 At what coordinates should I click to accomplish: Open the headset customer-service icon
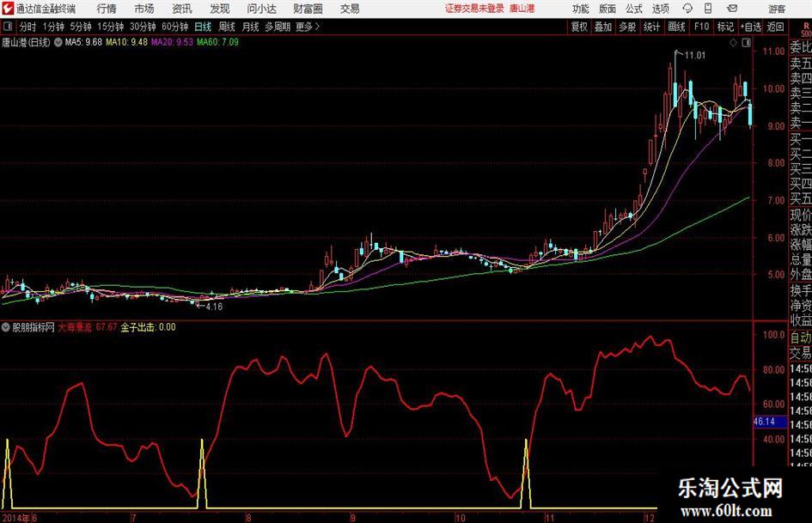tap(687, 9)
